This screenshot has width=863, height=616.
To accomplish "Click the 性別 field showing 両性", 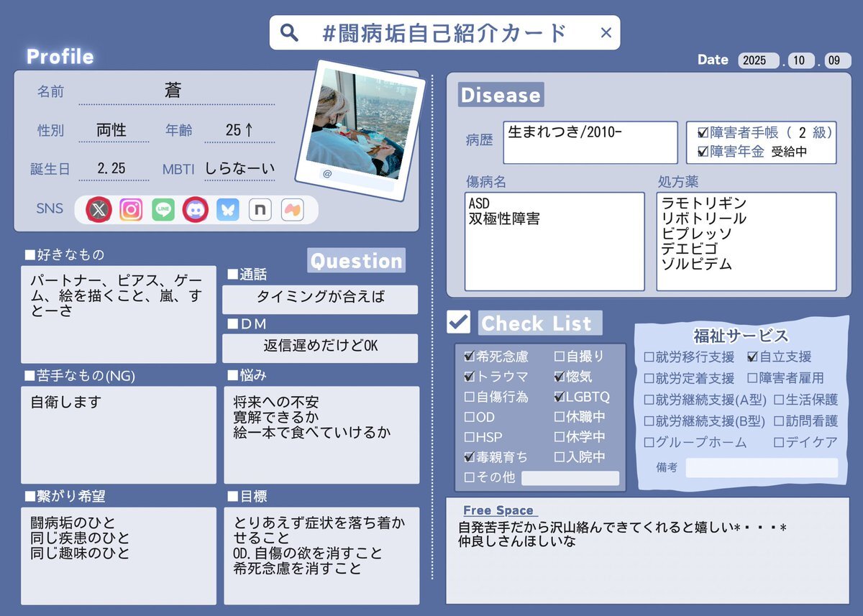I will tap(113, 130).
